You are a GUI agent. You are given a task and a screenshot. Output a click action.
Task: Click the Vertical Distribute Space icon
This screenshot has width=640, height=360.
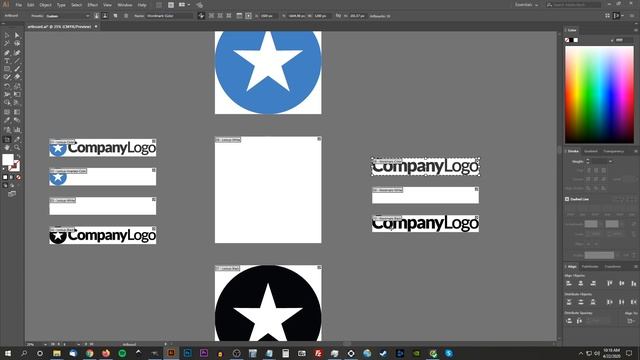pyautogui.click(x=569, y=321)
